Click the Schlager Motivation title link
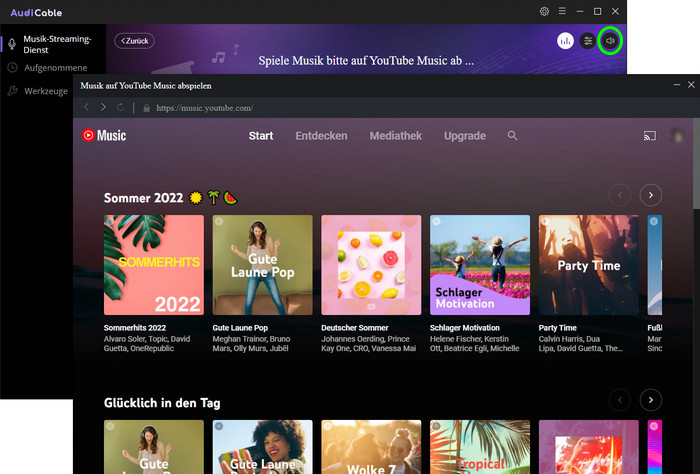The width and height of the screenshot is (700, 474). click(465, 328)
